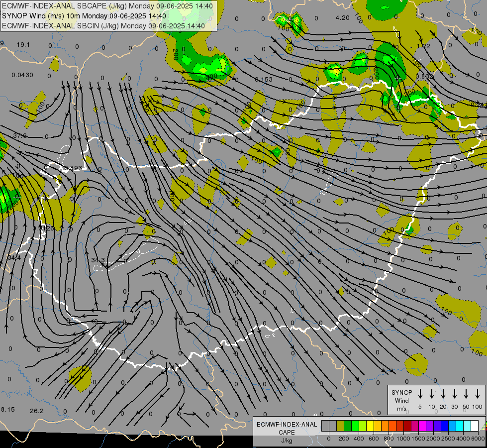Click the SYNOP Wind 10m title line

click(x=84, y=16)
